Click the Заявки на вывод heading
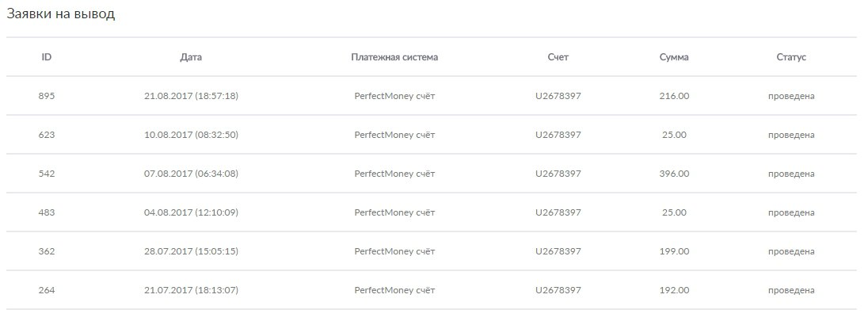 (61, 14)
